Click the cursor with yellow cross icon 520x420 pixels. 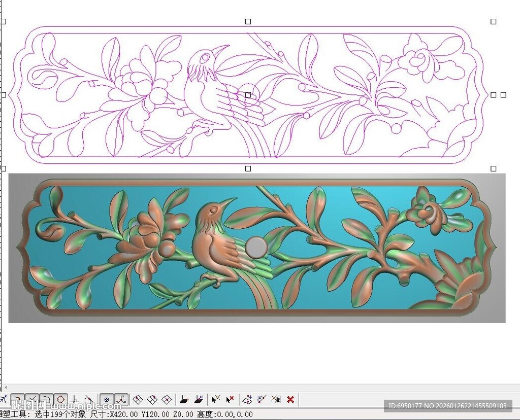pyautogui.click(x=216, y=400)
